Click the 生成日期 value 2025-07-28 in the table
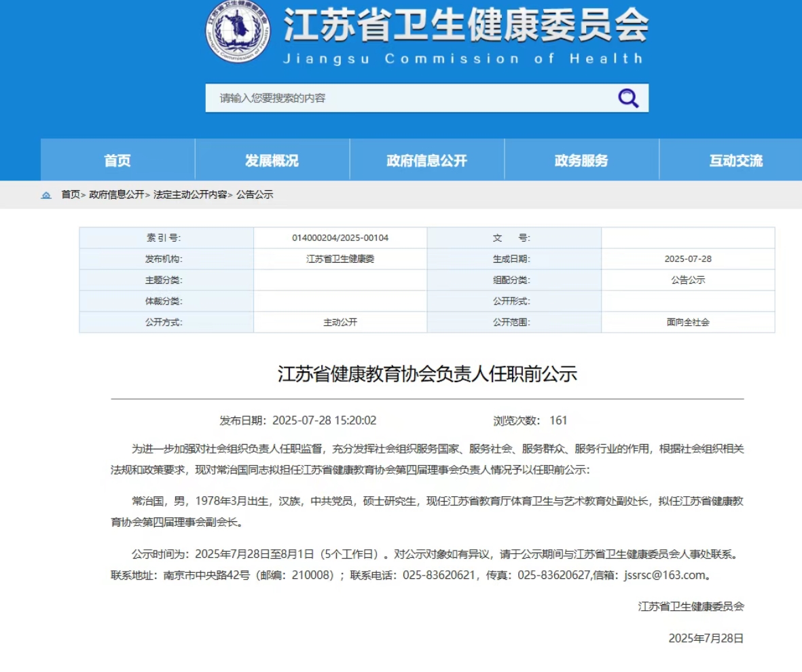The height and width of the screenshot is (672, 802). [x=687, y=259]
